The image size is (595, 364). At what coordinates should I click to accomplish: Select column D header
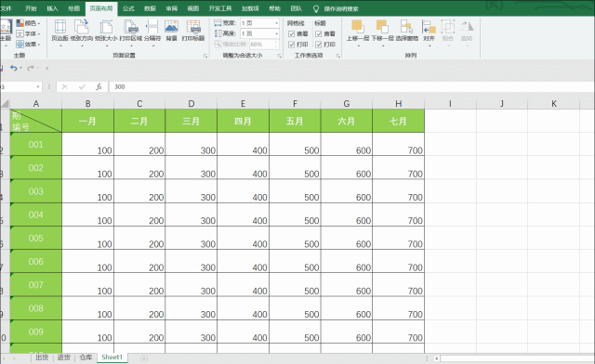pos(192,103)
